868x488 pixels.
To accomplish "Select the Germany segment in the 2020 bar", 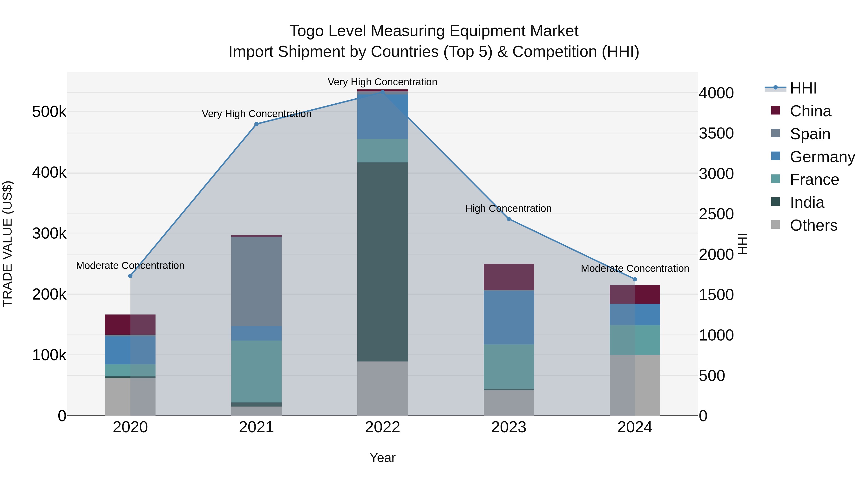I will pyautogui.click(x=130, y=350).
